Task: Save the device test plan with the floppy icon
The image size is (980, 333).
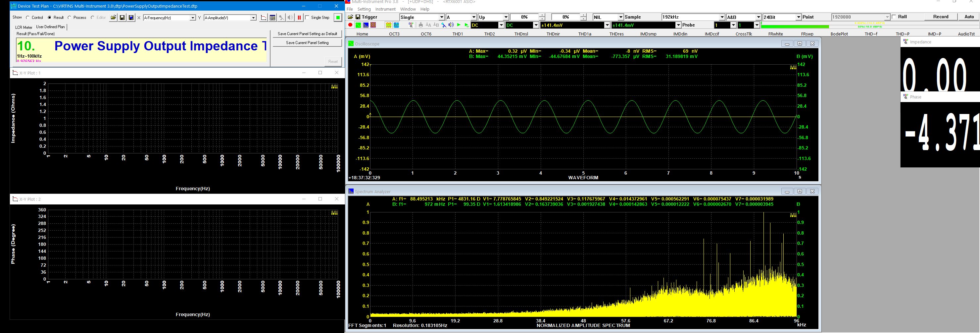Action: pos(122,18)
